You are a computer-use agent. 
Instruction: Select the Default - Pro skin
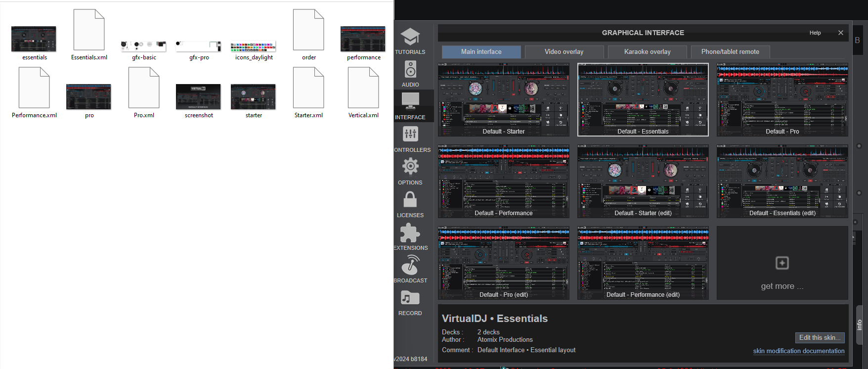782,99
